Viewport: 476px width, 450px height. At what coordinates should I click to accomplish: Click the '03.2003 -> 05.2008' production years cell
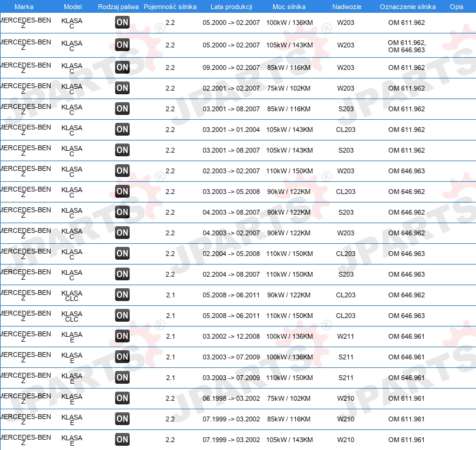coord(231,192)
